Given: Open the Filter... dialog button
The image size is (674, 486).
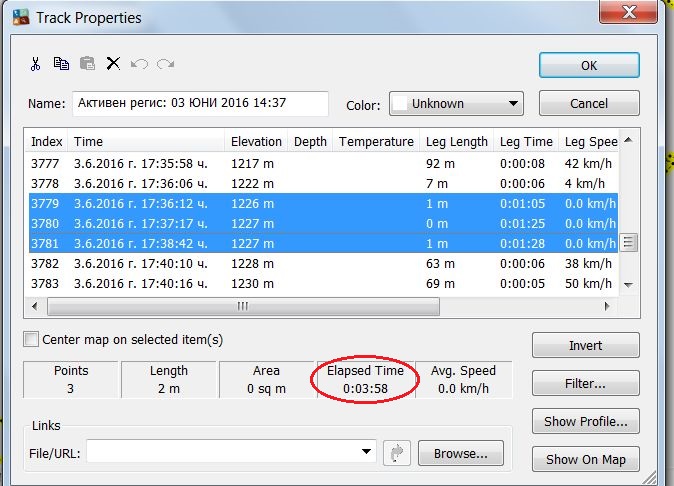Looking at the screenshot, I should pos(585,383).
